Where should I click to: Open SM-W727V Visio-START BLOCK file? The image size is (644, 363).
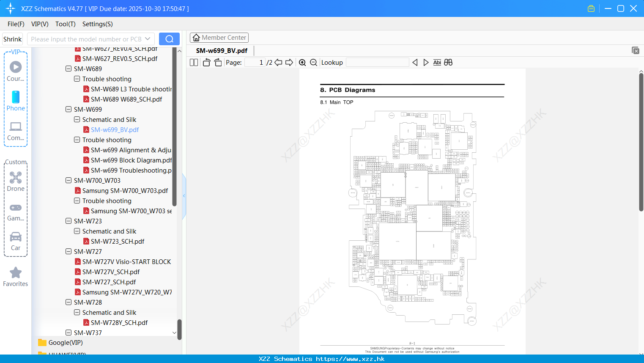127,261
